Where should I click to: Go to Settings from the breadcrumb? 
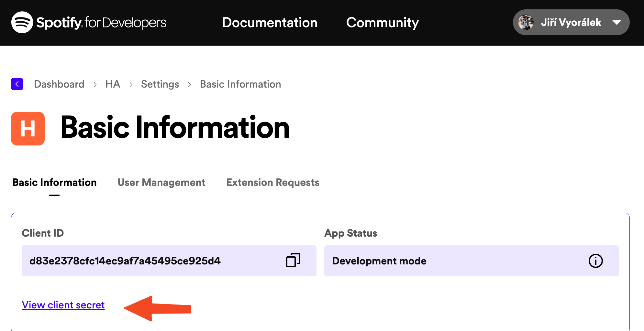(x=160, y=84)
